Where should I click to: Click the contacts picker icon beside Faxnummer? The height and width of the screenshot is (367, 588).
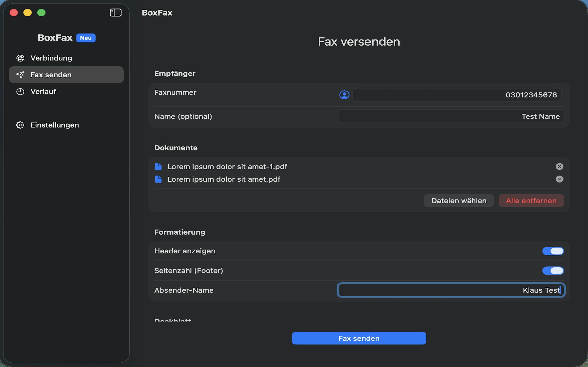tap(344, 95)
